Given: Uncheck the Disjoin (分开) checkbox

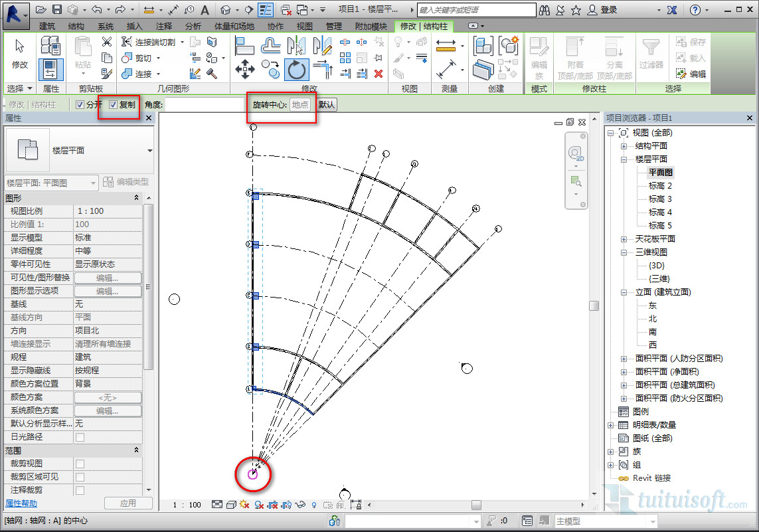Looking at the screenshot, I should tap(80, 104).
